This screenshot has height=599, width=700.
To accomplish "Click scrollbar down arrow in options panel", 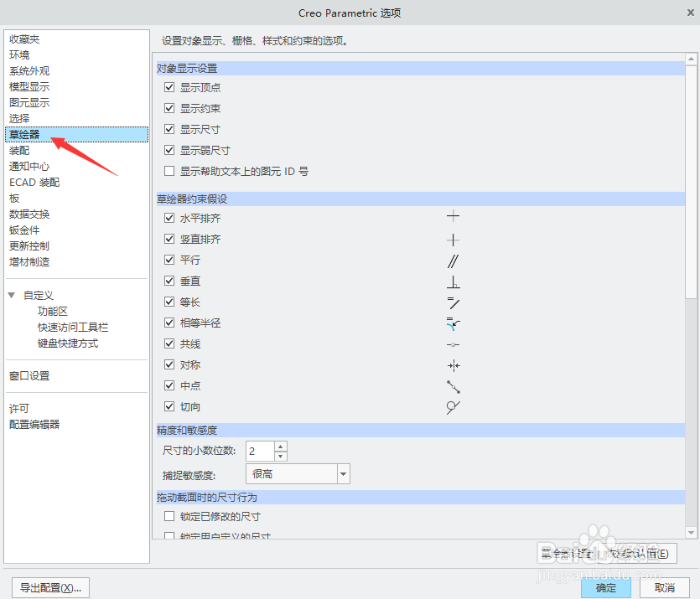I will point(691,533).
